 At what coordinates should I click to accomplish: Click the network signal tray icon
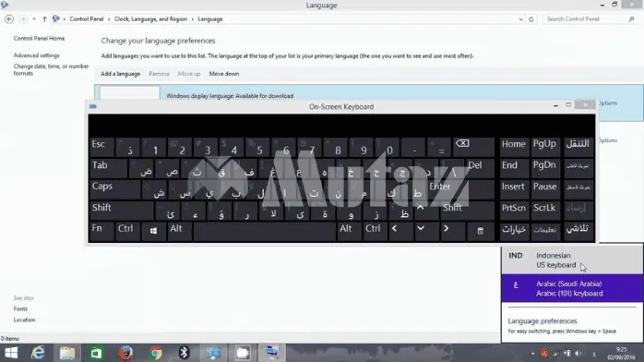tap(555, 354)
